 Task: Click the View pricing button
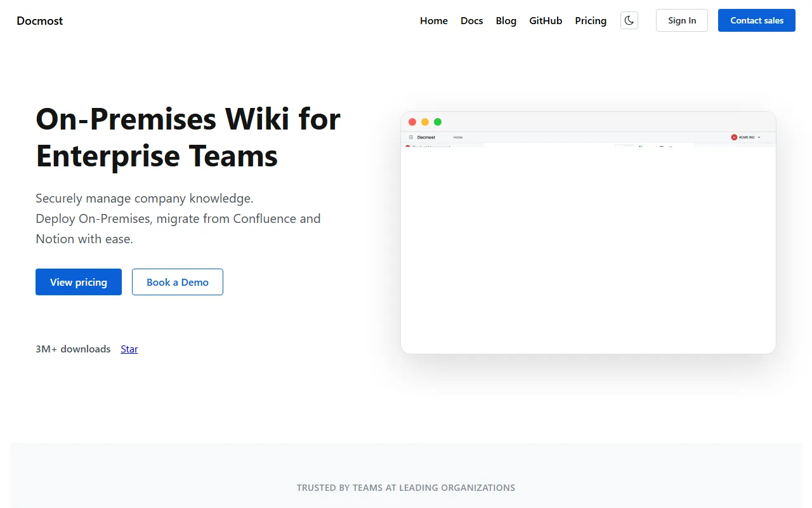[79, 282]
